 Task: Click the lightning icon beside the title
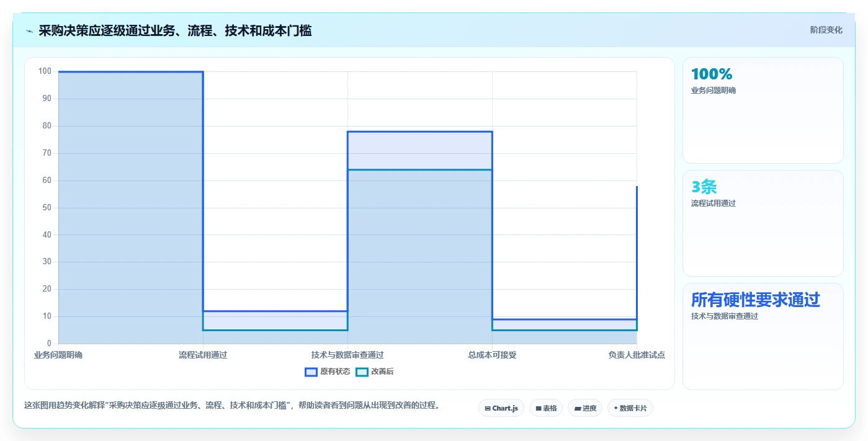(29, 30)
